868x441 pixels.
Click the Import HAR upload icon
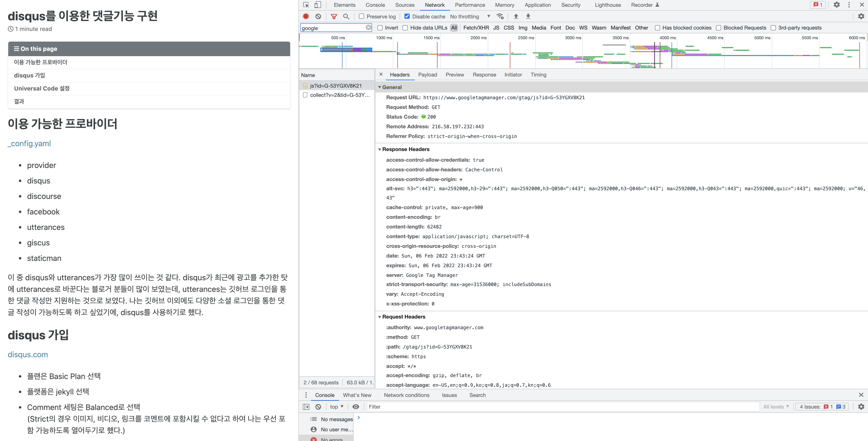click(516, 16)
